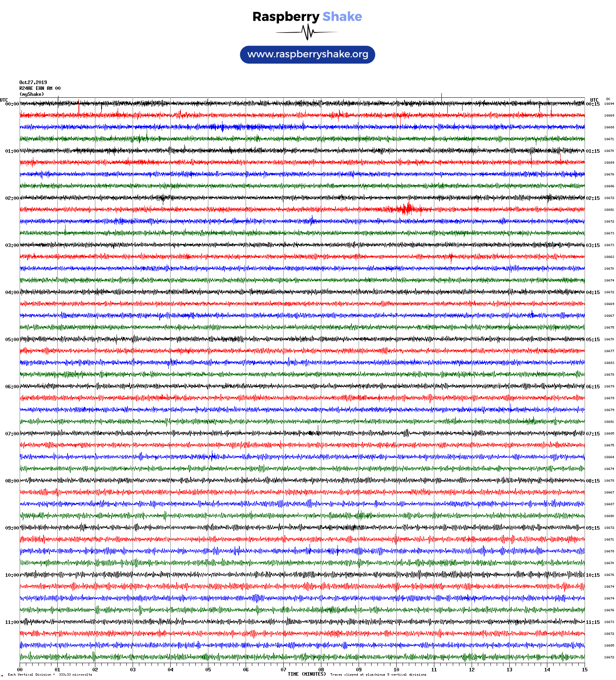The width and height of the screenshot is (616, 680).
Task: Click the 10:00 row time label
Action: pyautogui.click(x=12, y=575)
